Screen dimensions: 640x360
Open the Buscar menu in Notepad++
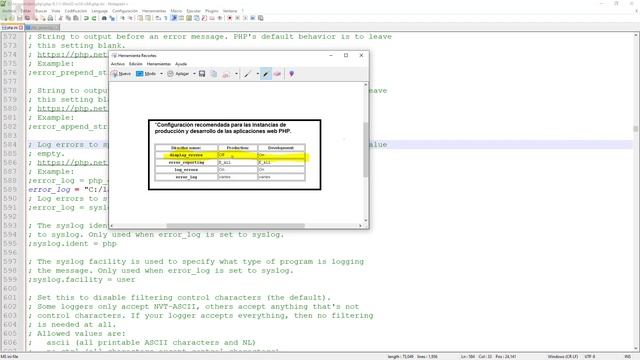coord(41,11)
